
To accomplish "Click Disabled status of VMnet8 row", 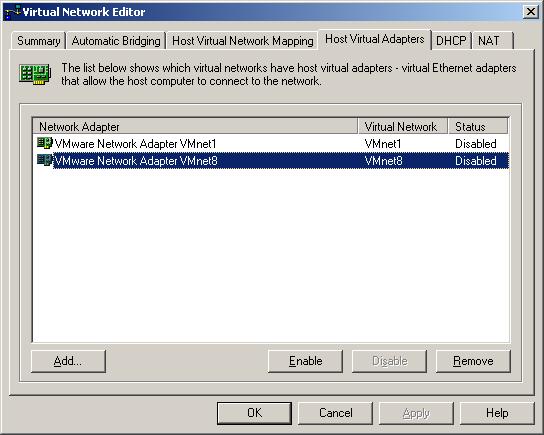I will [x=476, y=161].
